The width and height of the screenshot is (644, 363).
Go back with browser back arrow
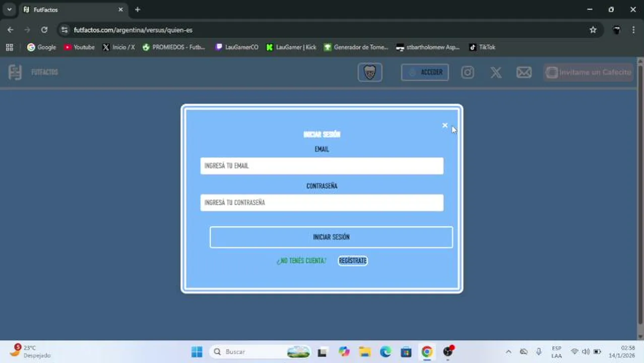(x=10, y=30)
